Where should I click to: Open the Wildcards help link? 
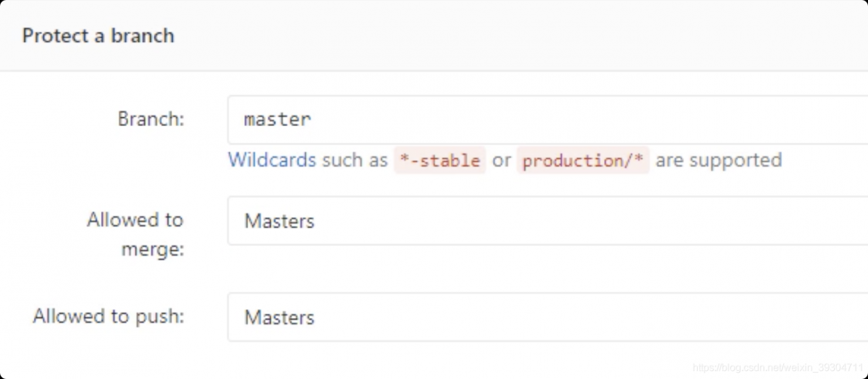pos(271,160)
